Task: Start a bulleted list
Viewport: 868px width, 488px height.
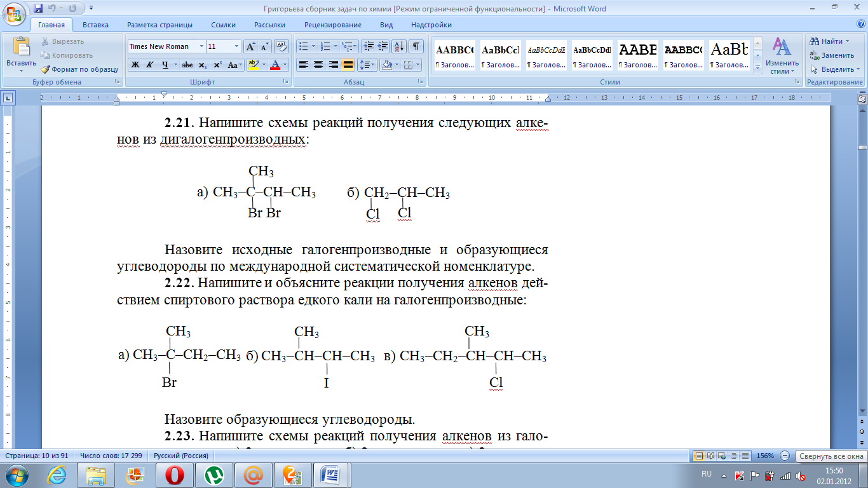Action: click(x=303, y=46)
